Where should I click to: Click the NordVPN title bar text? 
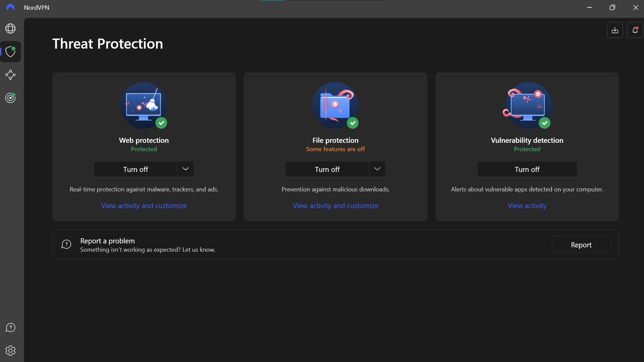tap(37, 7)
